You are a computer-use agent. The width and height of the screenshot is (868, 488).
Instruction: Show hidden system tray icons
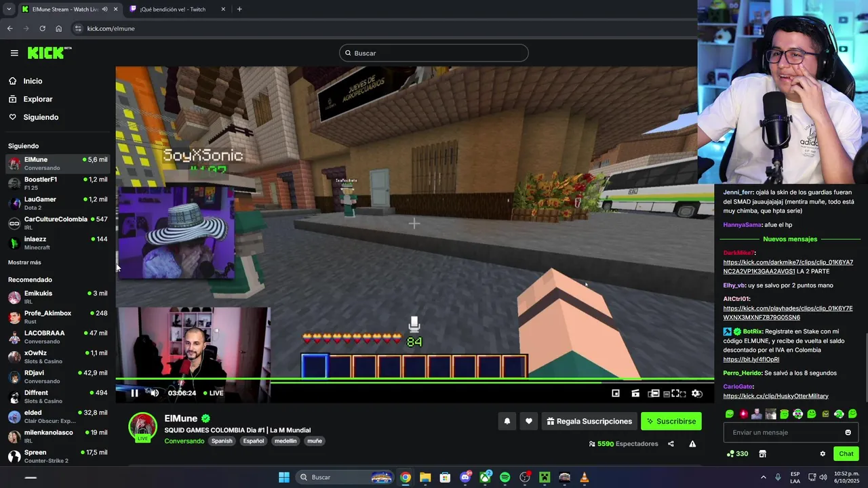[x=763, y=477]
